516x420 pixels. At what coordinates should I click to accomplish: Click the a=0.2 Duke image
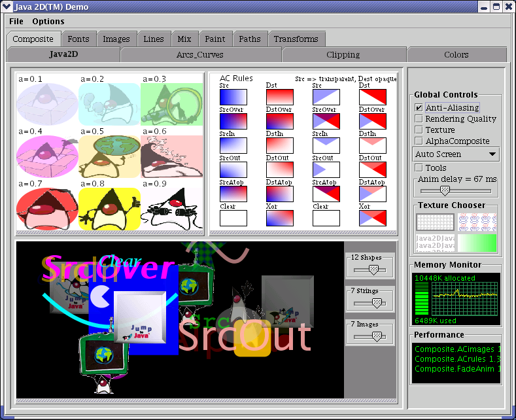point(110,104)
